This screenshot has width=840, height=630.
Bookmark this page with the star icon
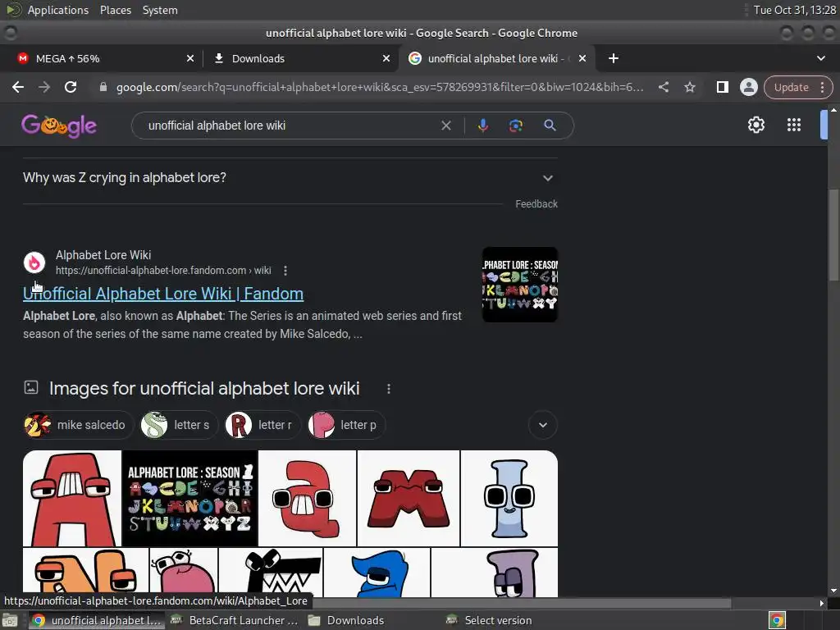[690, 87]
